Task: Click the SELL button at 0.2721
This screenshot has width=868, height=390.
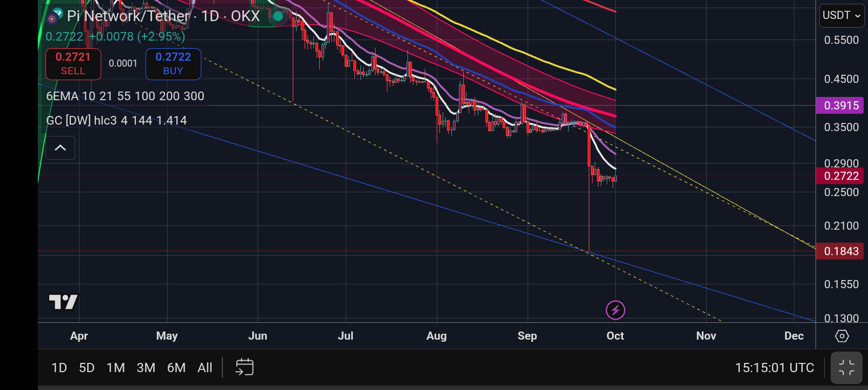Action: [73, 64]
